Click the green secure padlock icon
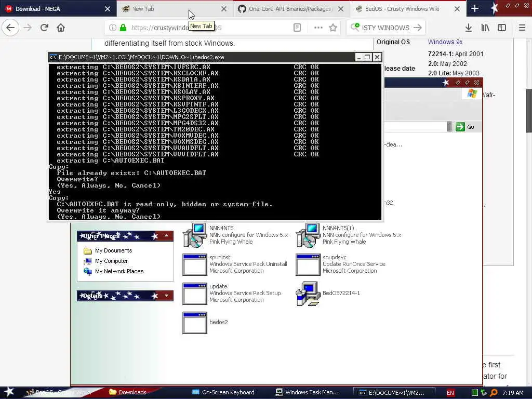Image resolution: width=532 pixels, height=399 pixels. coord(123,28)
